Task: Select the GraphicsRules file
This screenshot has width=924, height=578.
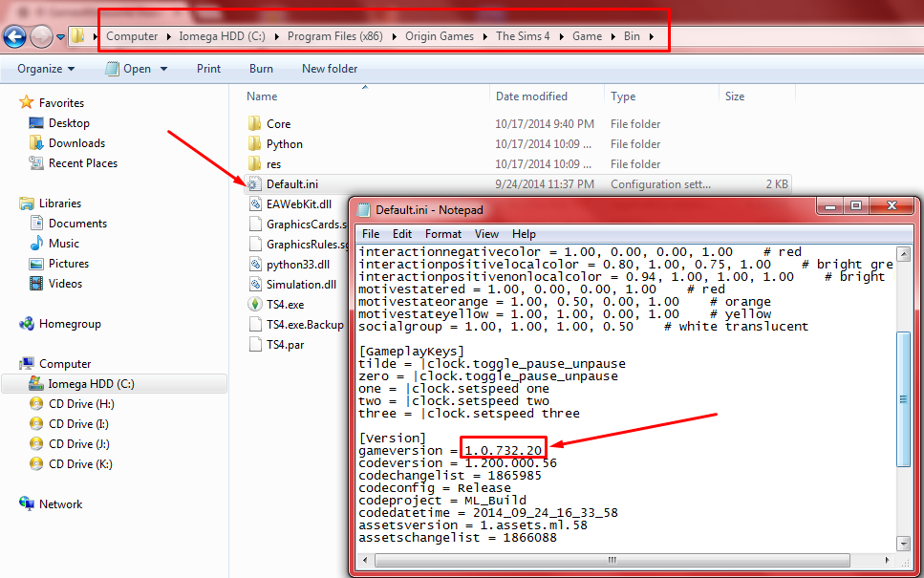Action: pos(297,244)
